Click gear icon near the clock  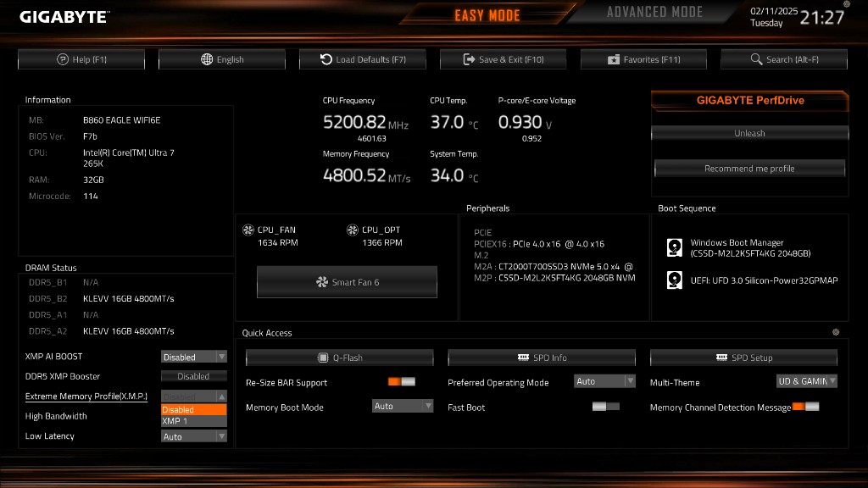click(847, 4)
